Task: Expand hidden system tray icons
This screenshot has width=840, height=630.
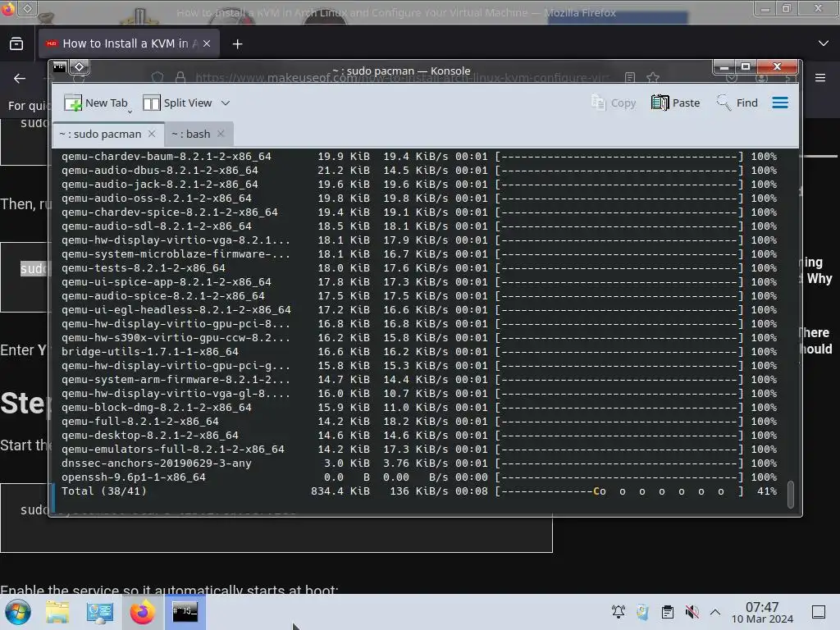Action: tap(715, 612)
